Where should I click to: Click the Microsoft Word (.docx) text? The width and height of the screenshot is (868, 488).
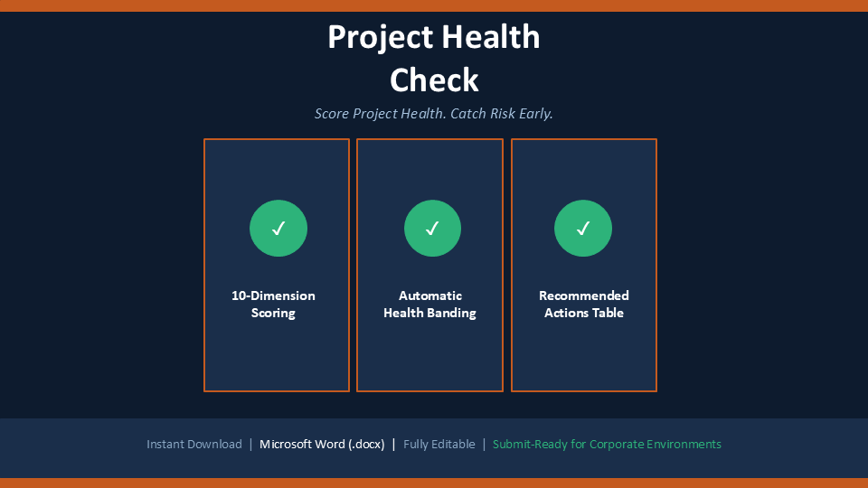(x=322, y=445)
